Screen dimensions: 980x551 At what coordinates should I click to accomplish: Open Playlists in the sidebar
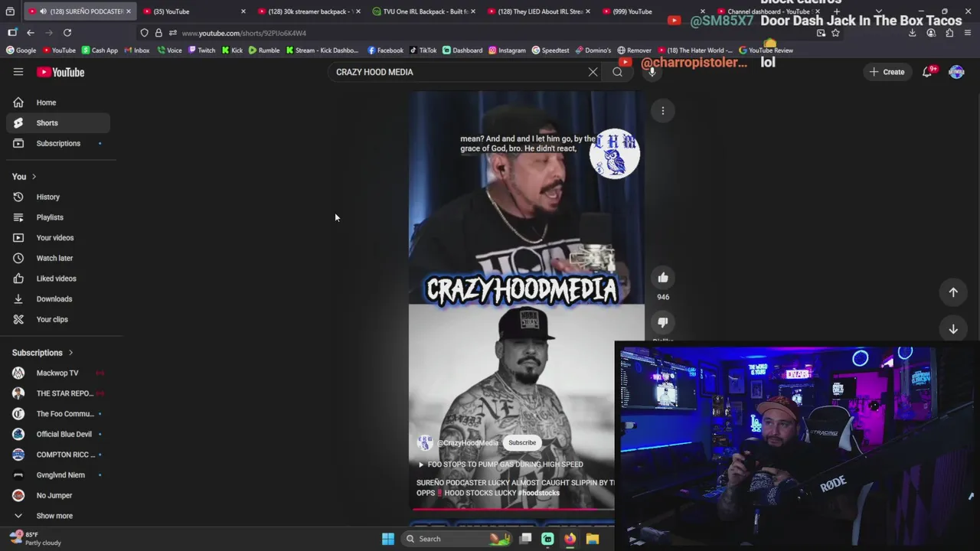[58, 217]
